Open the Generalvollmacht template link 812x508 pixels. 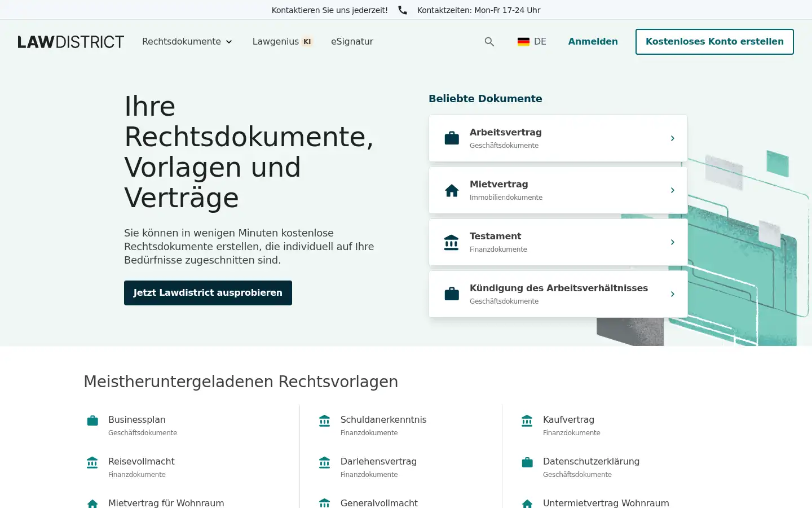pyautogui.click(x=379, y=503)
